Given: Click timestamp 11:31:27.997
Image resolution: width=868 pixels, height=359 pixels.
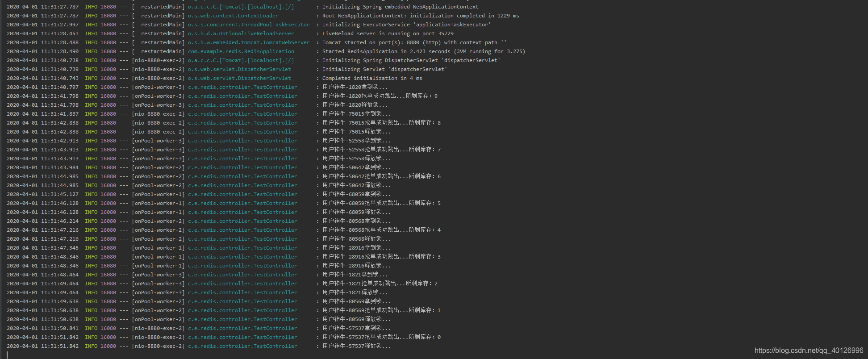Looking at the screenshot, I should (60, 25).
